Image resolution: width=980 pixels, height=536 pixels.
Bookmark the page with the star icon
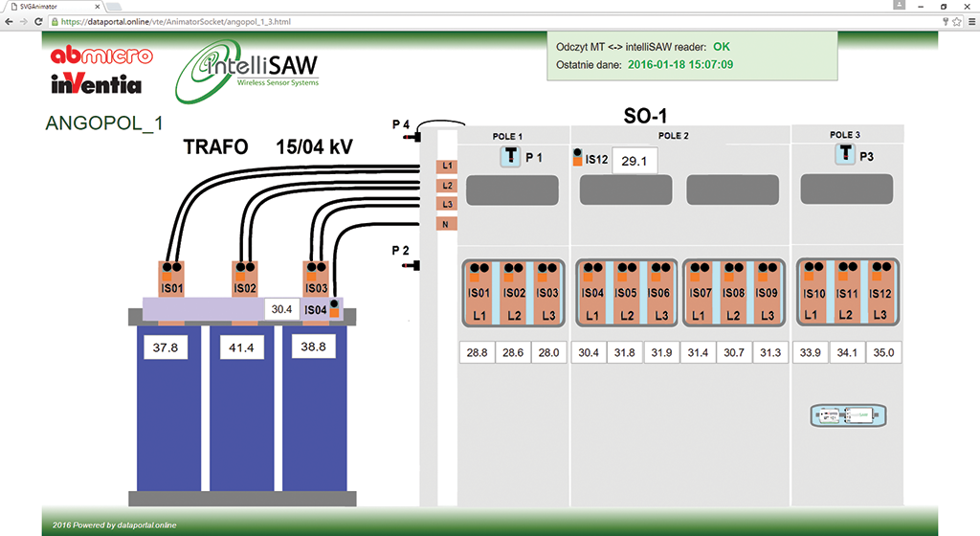956,20
